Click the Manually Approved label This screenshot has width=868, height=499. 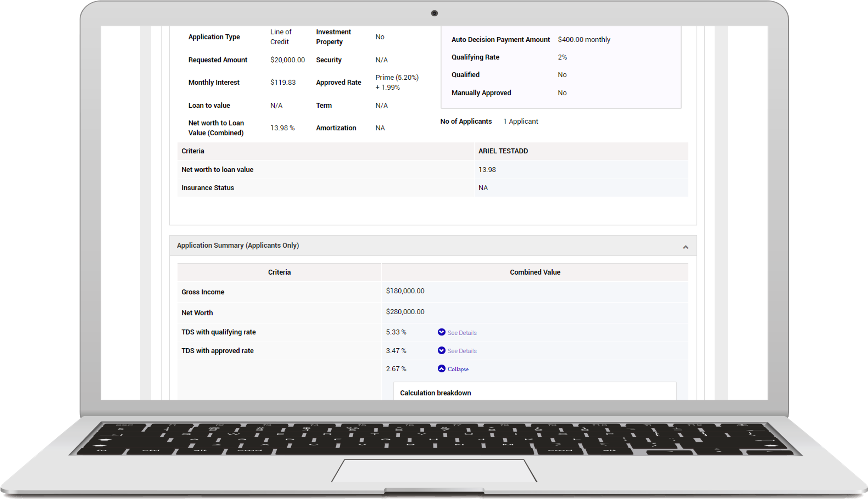point(481,93)
